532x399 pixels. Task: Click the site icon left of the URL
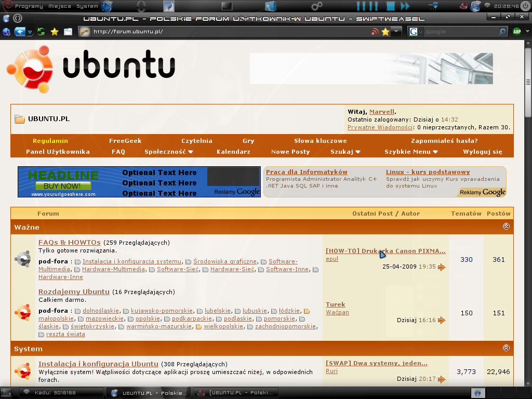click(x=85, y=32)
